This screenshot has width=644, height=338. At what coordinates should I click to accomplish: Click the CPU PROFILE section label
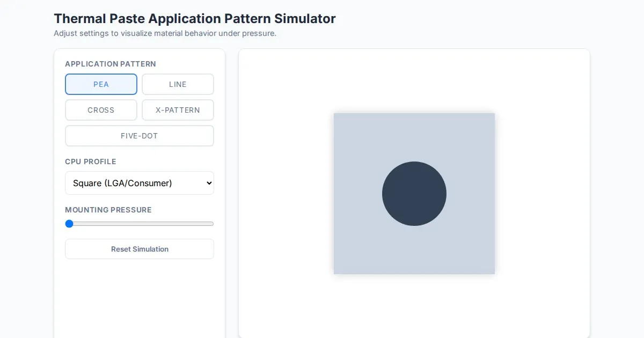pos(91,161)
